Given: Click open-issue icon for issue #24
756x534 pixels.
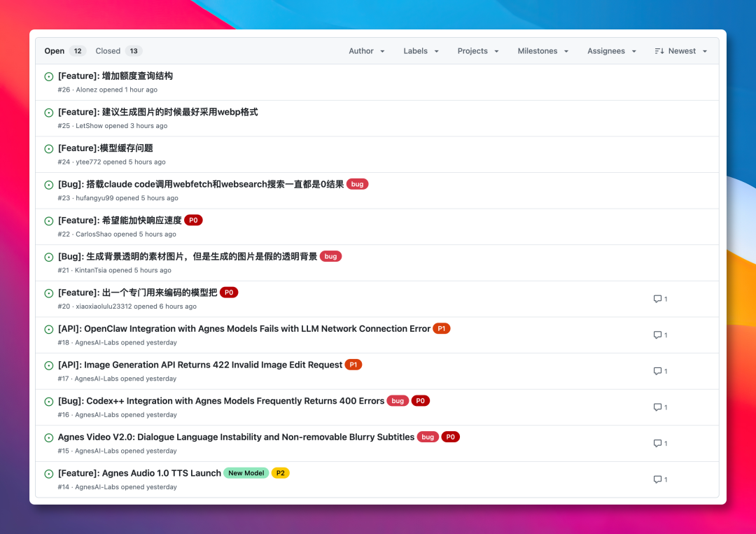Looking at the screenshot, I should point(49,149).
